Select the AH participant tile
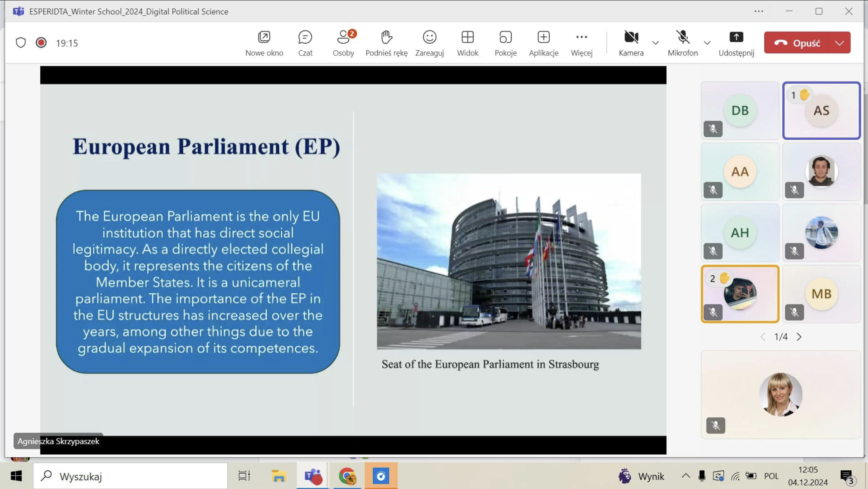 [740, 233]
